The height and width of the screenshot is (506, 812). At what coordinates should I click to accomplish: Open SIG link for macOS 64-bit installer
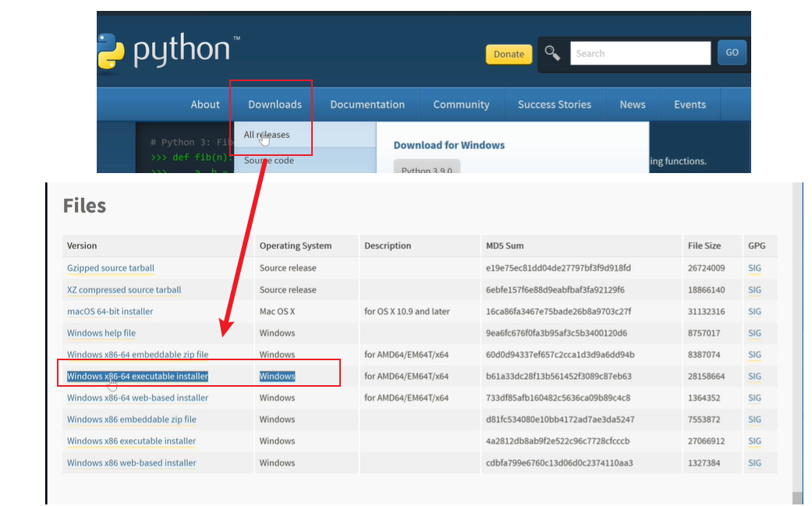click(754, 311)
